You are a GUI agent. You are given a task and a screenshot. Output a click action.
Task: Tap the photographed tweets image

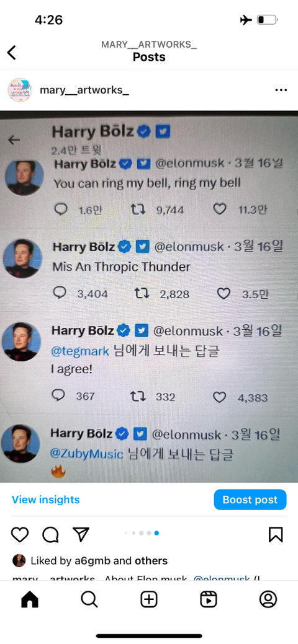coord(149,296)
